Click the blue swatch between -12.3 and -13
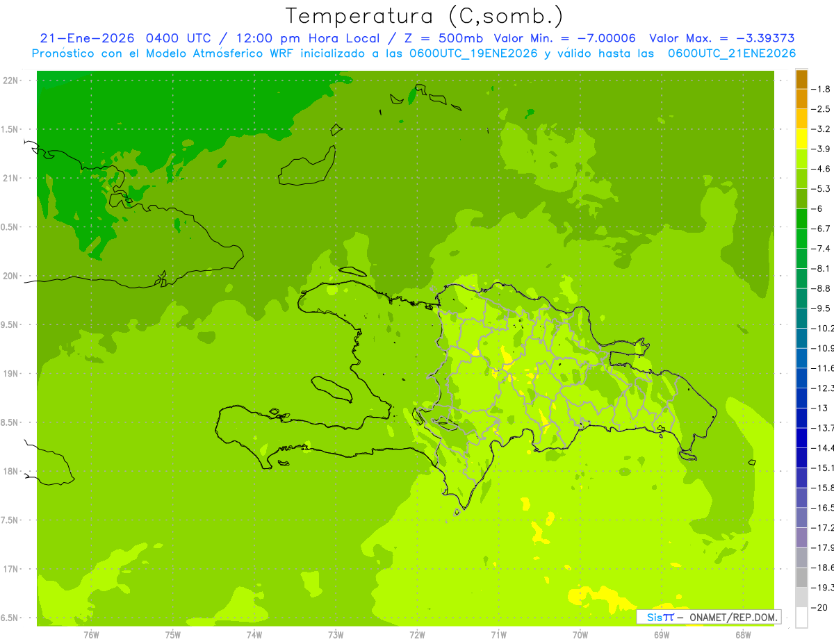 (801, 398)
